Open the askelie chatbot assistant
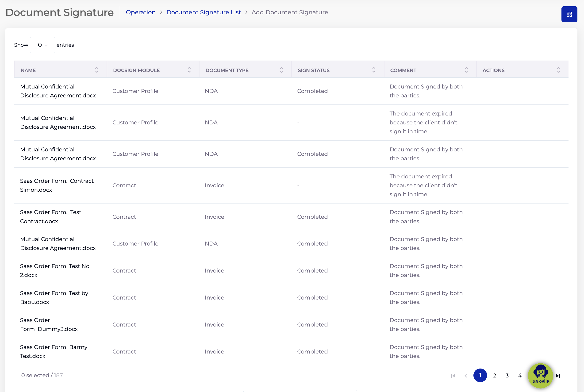 pos(541,376)
